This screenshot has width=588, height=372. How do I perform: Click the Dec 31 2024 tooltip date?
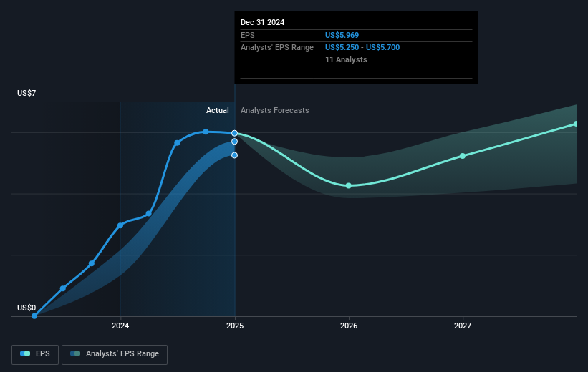[263, 22]
